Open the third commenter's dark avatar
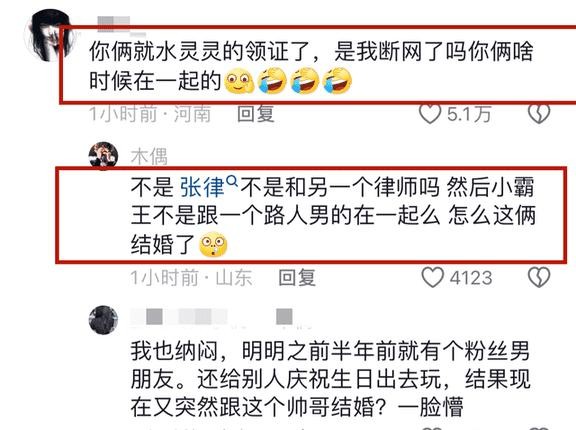576x430 pixels. 103,319
